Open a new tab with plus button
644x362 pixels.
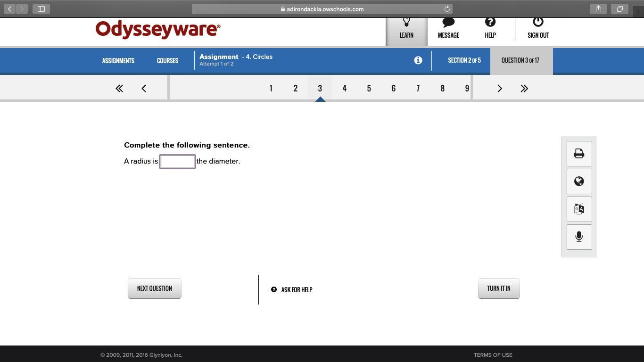coord(638,12)
